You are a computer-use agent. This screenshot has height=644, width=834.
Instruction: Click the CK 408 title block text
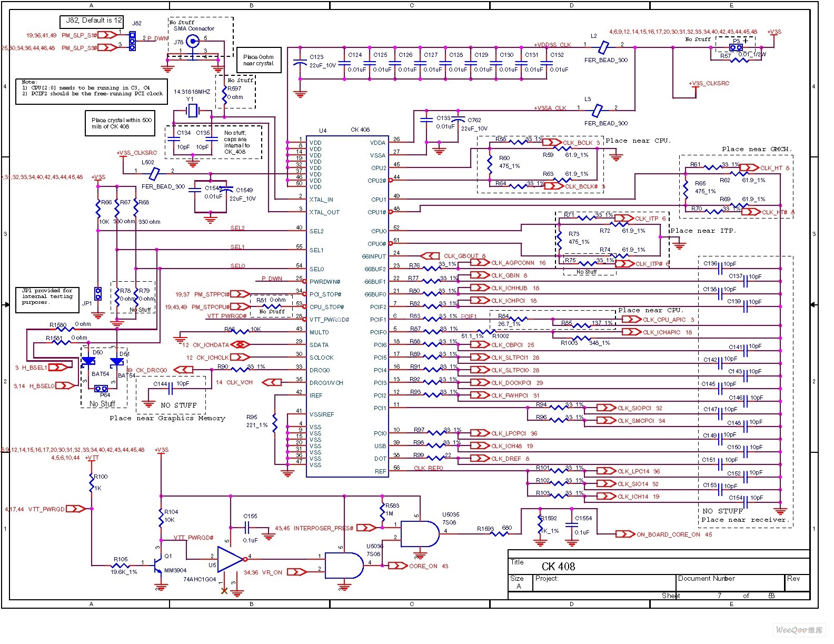tap(558, 567)
